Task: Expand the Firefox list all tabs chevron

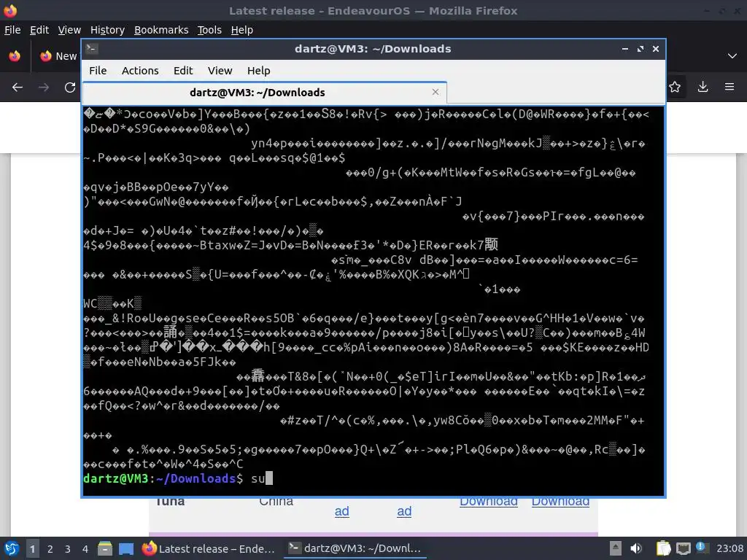Action: 732,55
